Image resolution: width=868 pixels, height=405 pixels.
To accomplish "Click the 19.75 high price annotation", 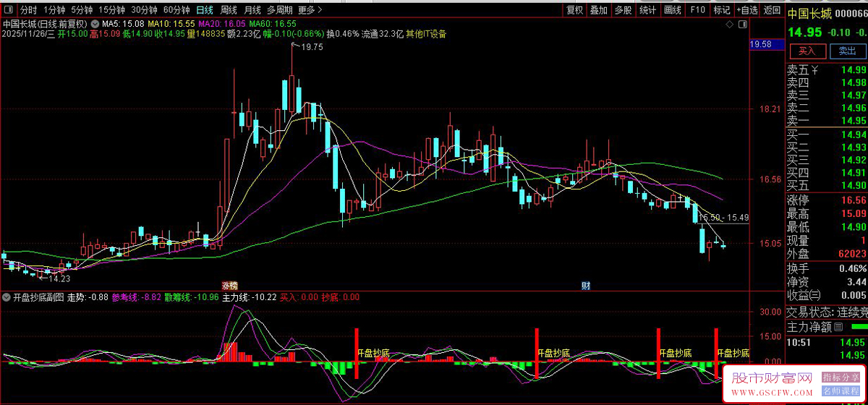I will pos(312,46).
